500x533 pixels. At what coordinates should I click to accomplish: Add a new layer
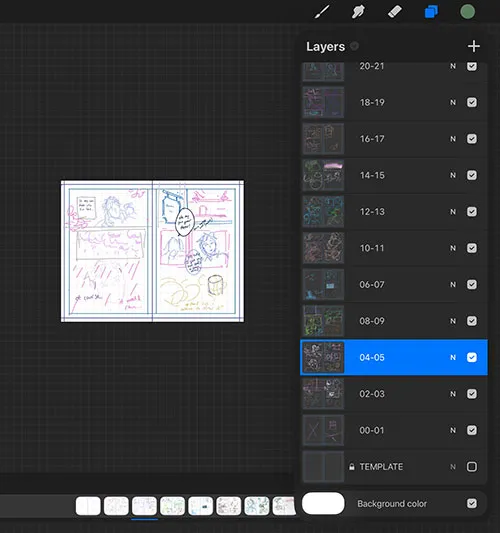tap(473, 46)
